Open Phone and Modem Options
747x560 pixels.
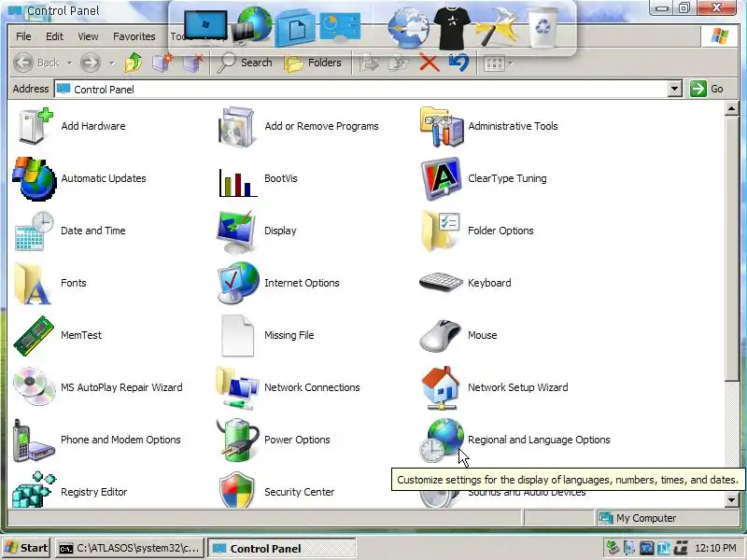click(x=97, y=440)
